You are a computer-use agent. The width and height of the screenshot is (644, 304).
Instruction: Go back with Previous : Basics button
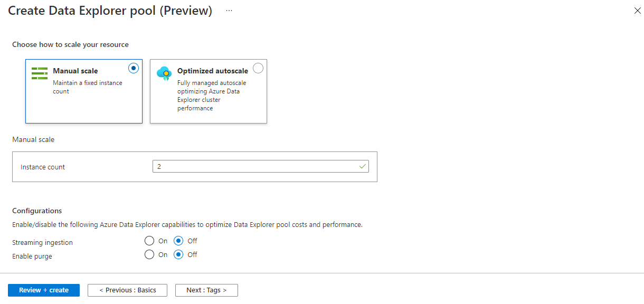coord(127,290)
